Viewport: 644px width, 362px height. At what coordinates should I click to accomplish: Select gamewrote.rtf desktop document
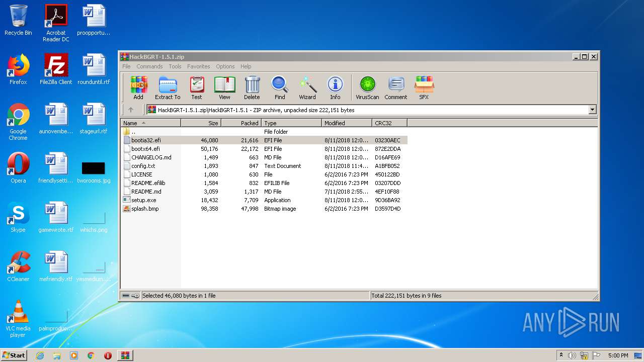[x=56, y=217]
